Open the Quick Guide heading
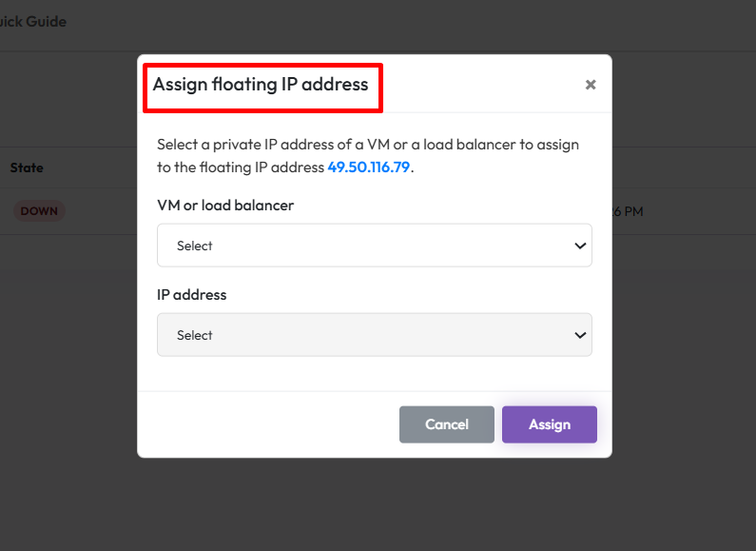 point(33,21)
